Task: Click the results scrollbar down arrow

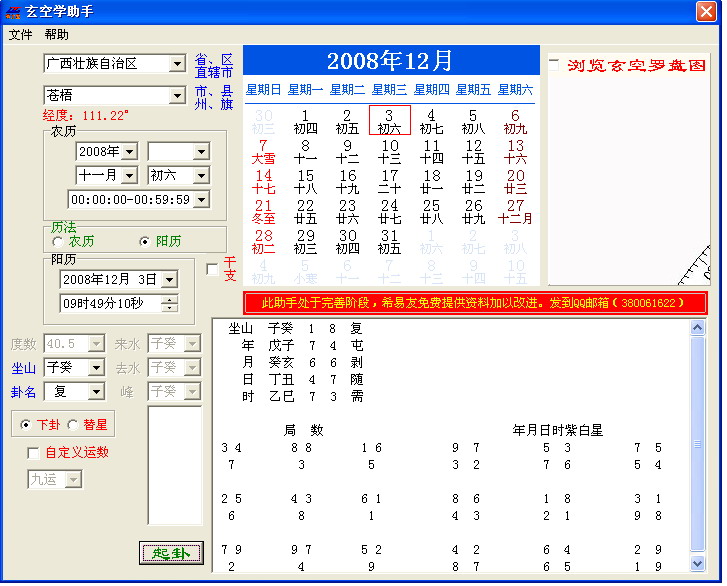Action: [x=698, y=564]
